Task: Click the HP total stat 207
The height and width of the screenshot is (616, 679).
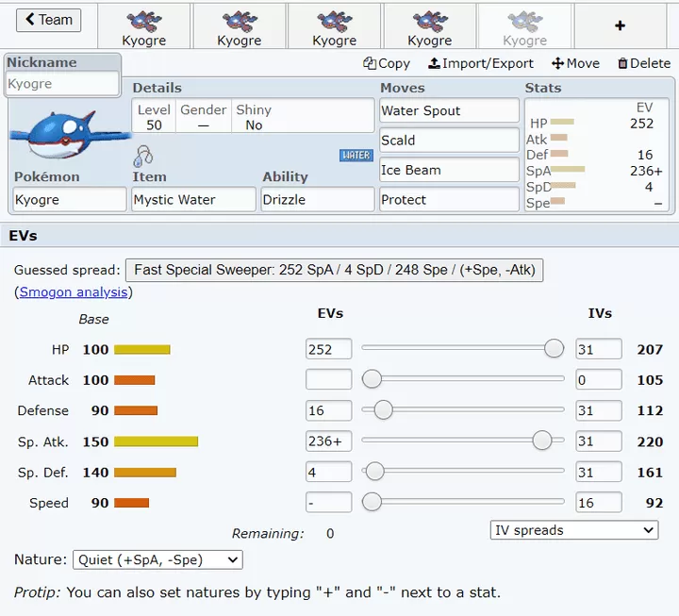Action: (x=650, y=349)
